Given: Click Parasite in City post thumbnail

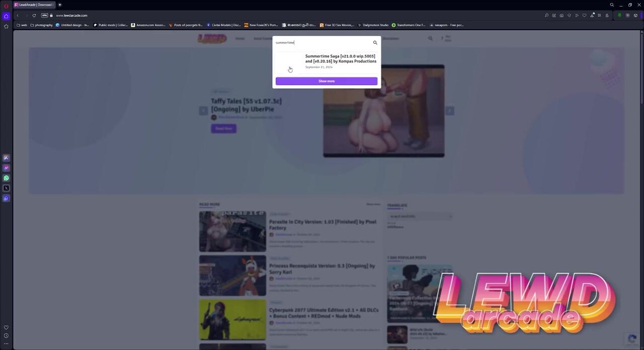Looking at the screenshot, I should pyautogui.click(x=232, y=231).
